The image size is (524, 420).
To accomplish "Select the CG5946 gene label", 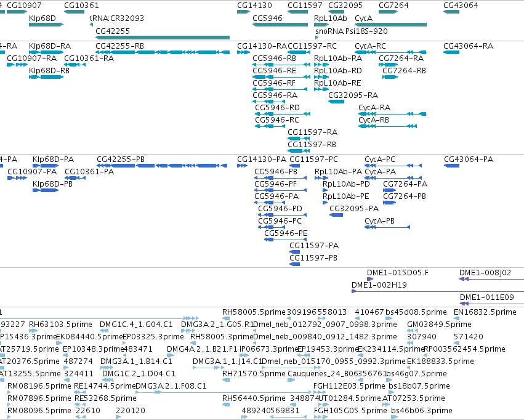I will (x=267, y=18).
